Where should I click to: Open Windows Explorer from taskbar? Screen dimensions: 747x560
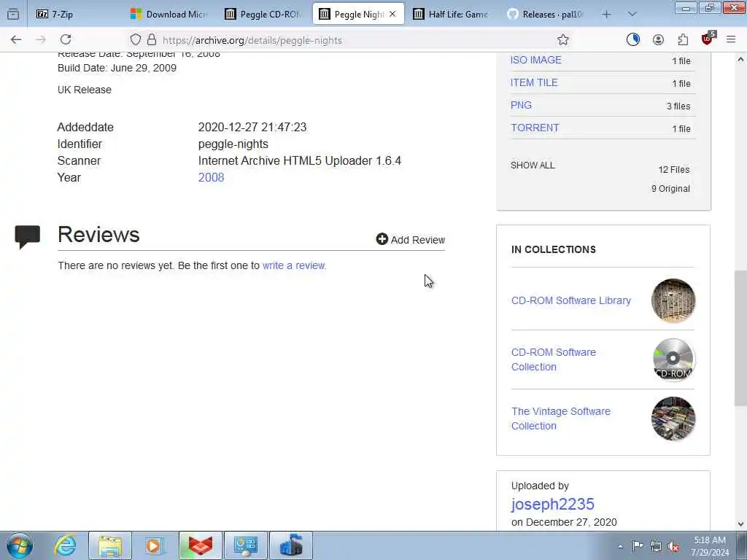click(110, 545)
